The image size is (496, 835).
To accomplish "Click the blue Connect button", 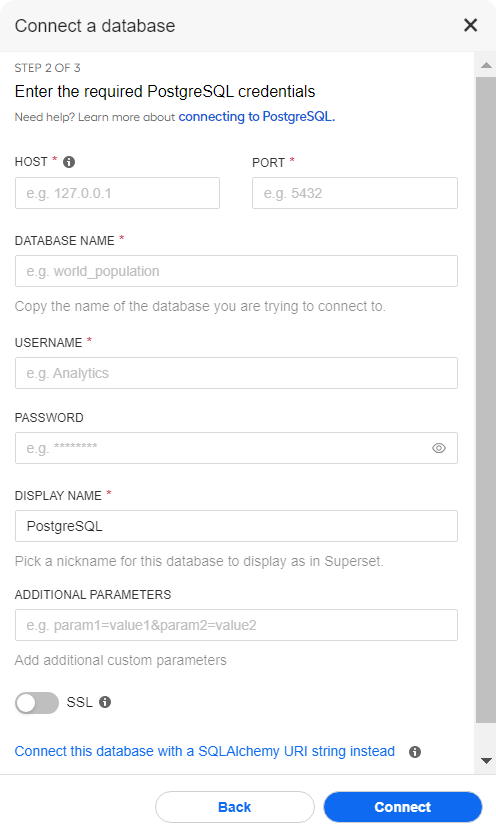I will (x=403, y=807).
